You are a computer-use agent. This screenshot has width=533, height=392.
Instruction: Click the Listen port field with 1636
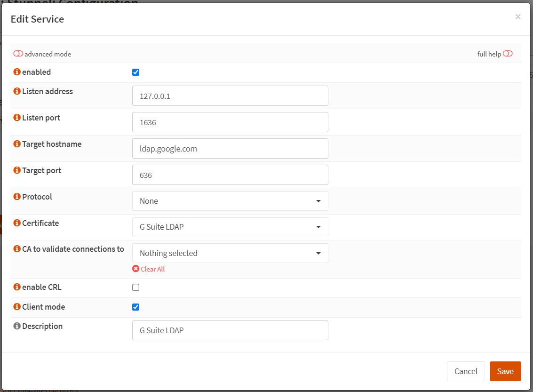tap(230, 122)
